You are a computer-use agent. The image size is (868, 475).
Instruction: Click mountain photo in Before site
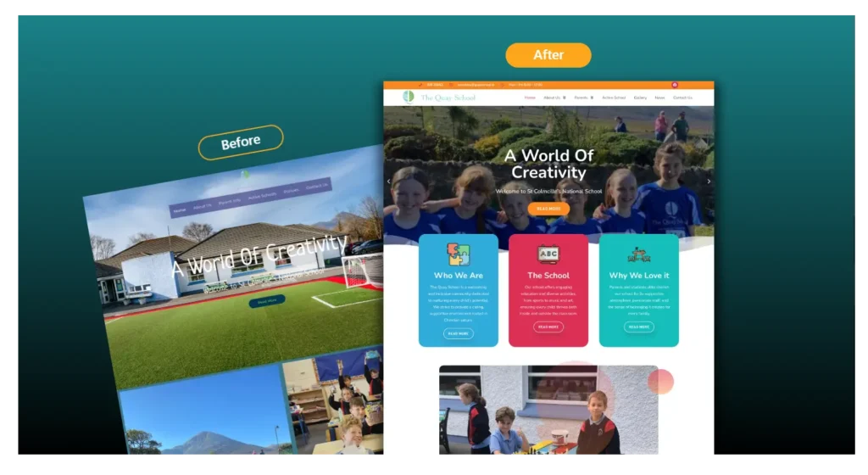[x=208, y=416]
